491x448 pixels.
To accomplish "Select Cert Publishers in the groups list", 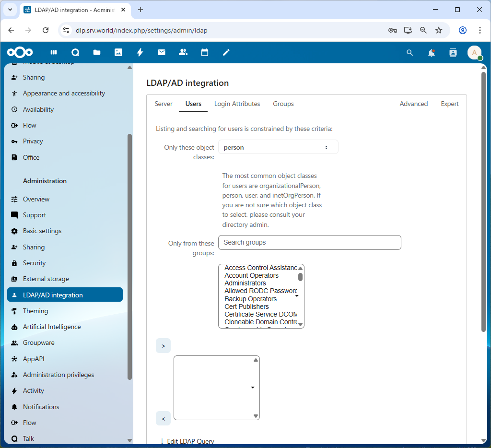I will tap(246, 307).
